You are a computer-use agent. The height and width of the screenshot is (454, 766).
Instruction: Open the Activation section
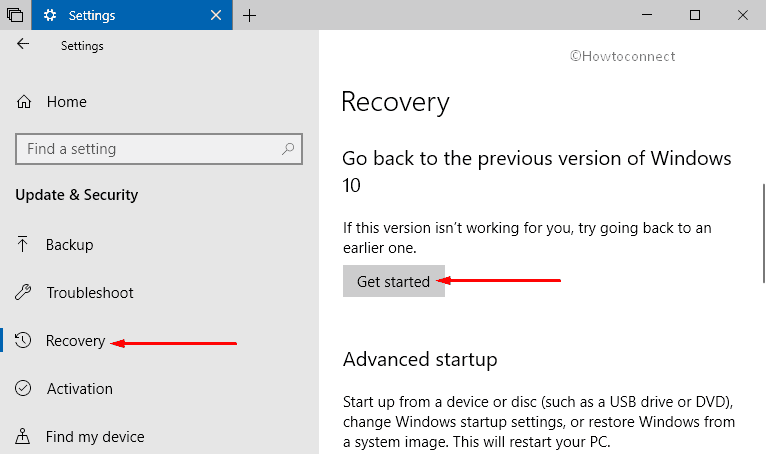tap(80, 389)
